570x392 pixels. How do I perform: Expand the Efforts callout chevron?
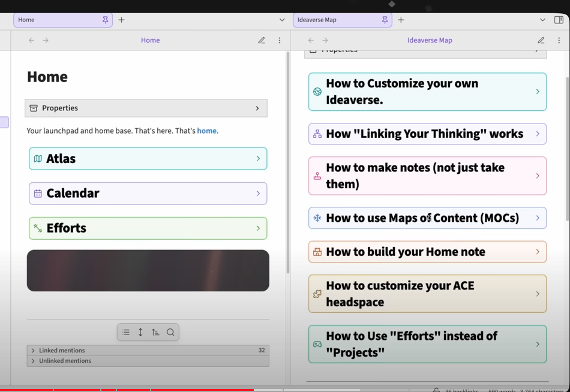click(258, 228)
